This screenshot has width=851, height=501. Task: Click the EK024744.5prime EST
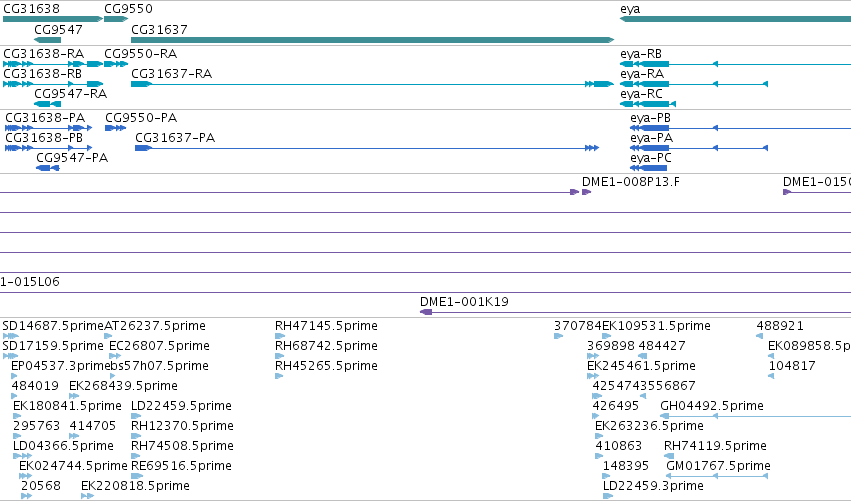[x=73, y=466]
